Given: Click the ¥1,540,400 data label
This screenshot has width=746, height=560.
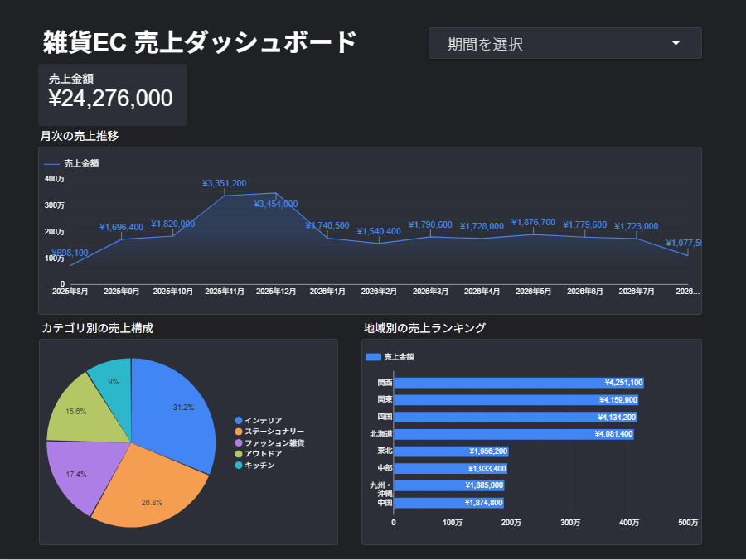Looking at the screenshot, I should (379, 231).
